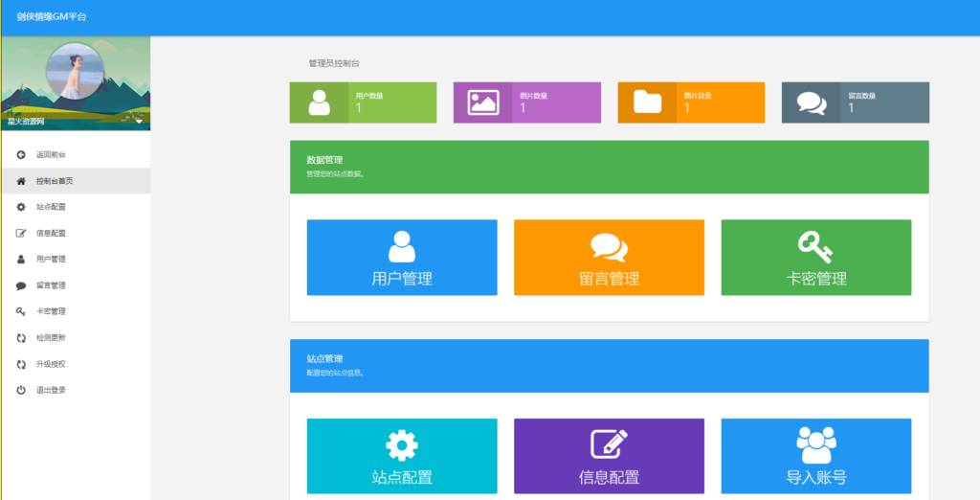The image size is (980, 500).
Task: Click the folder icon on 图片目录 card
Action: [x=647, y=102]
